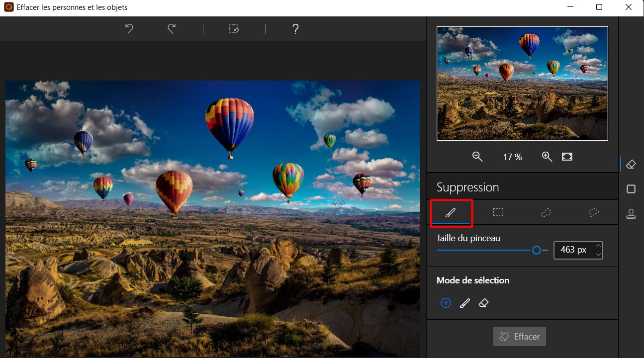Open the eraser tool in right sidebar
The width and height of the screenshot is (644, 358).
pos(631,164)
